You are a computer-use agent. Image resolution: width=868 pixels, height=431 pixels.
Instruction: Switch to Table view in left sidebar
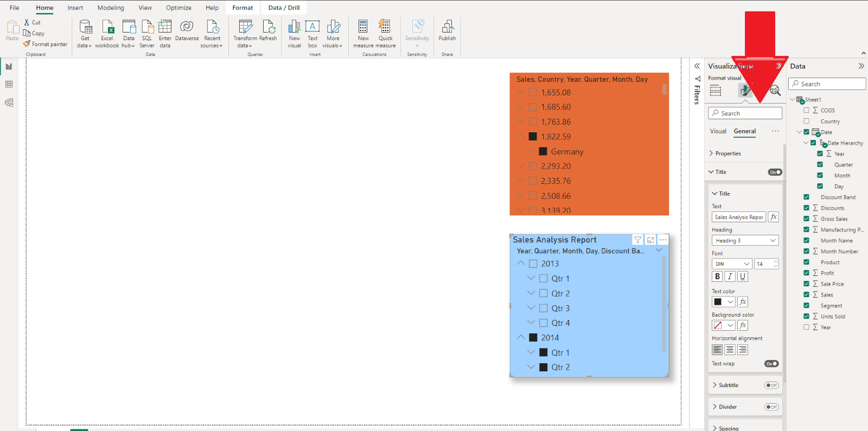point(9,85)
